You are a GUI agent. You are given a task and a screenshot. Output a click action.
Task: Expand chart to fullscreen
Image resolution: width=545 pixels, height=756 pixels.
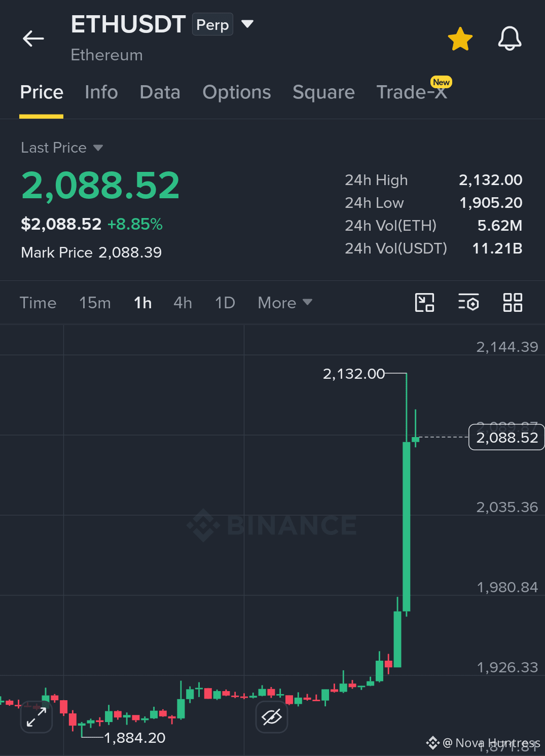pos(37,717)
